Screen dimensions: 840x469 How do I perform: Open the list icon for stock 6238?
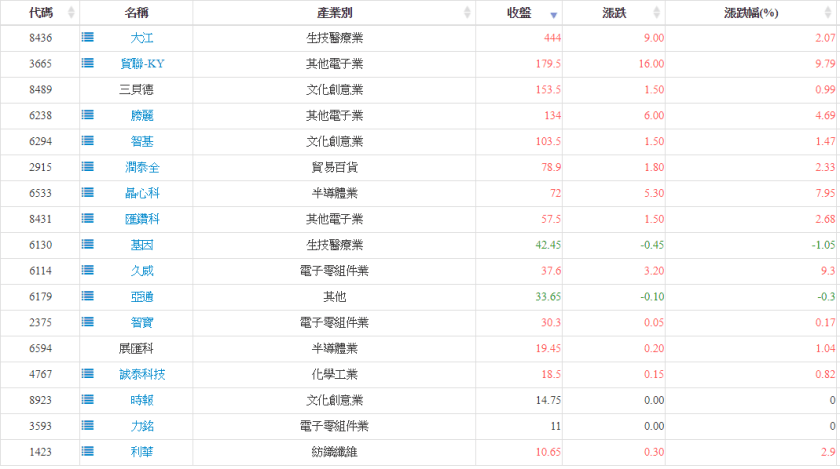[88, 116]
